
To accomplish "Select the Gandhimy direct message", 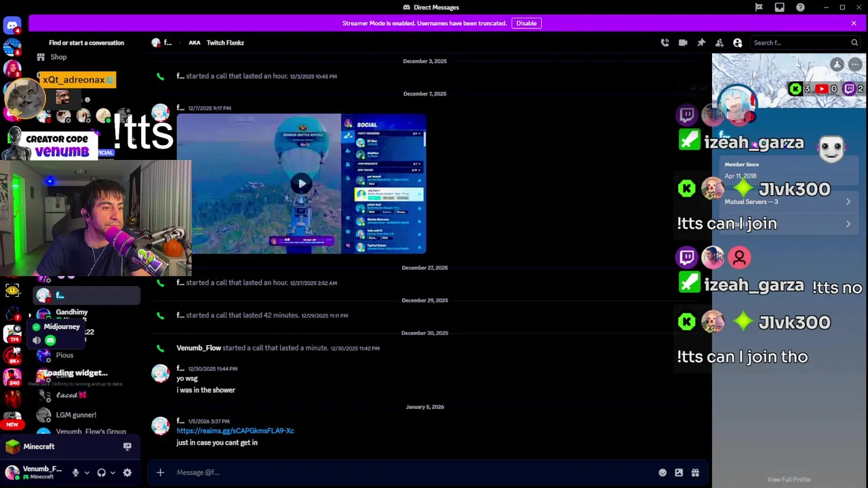I will (71, 312).
